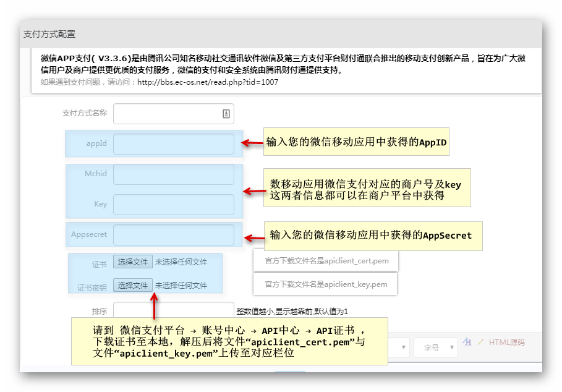Click the apiclient_cert.pem hint text
The image size is (562, 392).
click(x=326, y=261)
